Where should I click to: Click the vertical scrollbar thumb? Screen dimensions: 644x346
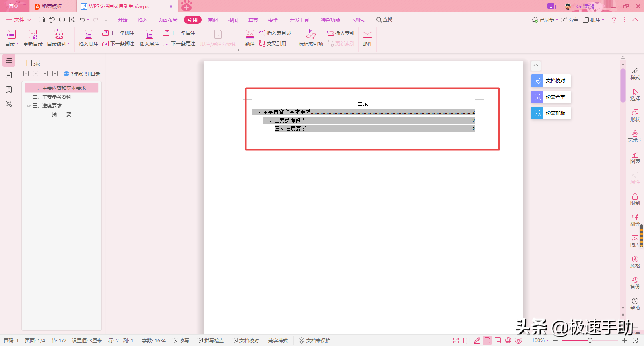pos(623,85)
